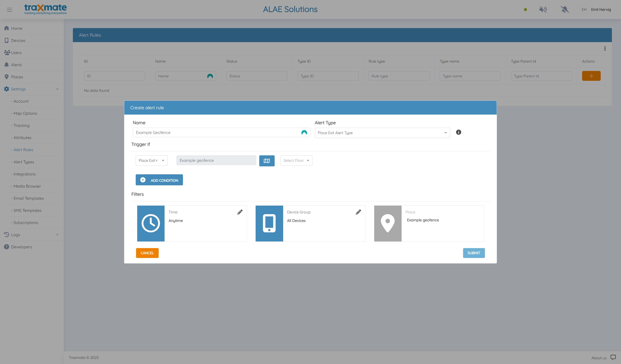Open the map picker for the geofence
Image resolution: width=621 pixels, height=364 pixels.
[267, 161]
